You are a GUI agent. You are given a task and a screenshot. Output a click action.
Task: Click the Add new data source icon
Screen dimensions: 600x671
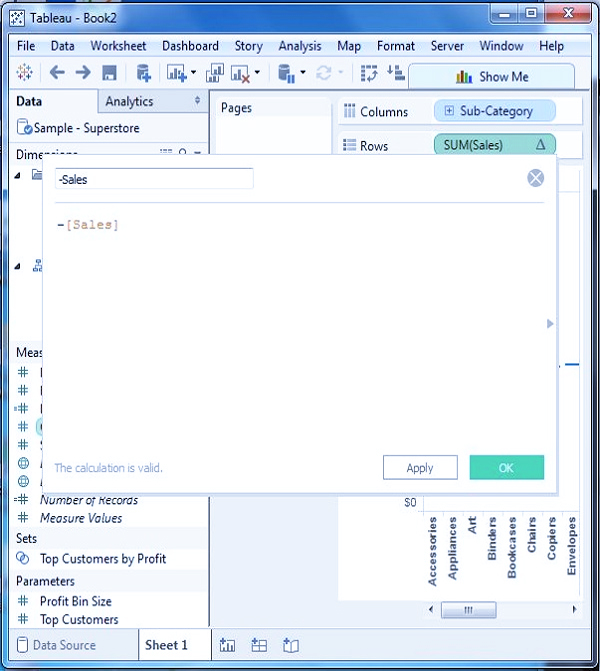[x=143, y=73]
